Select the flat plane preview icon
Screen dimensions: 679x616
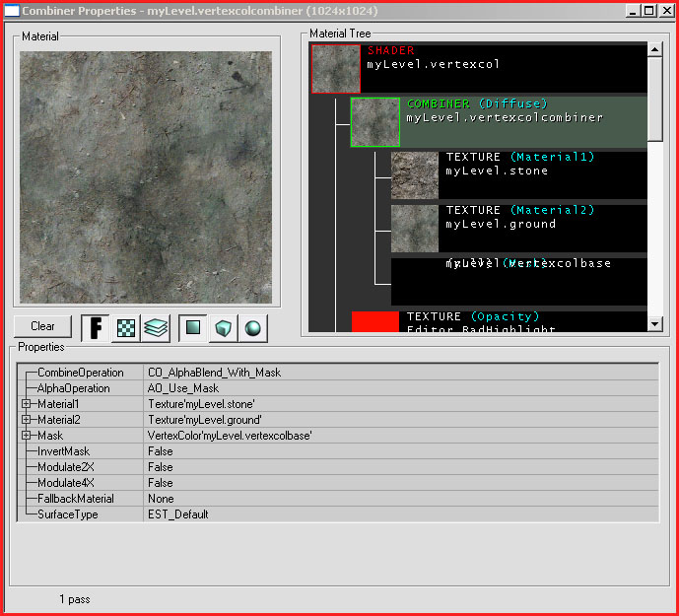click(193, 328)
